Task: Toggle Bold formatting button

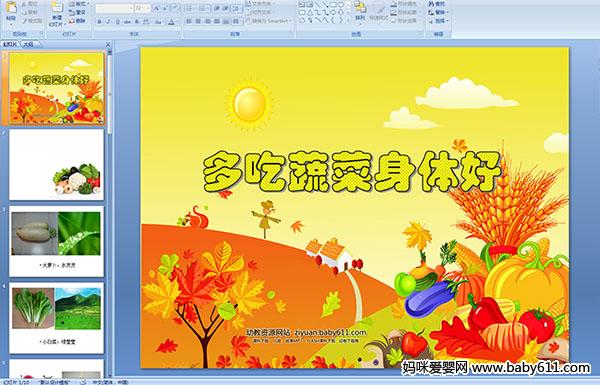Action: [99, 22]
